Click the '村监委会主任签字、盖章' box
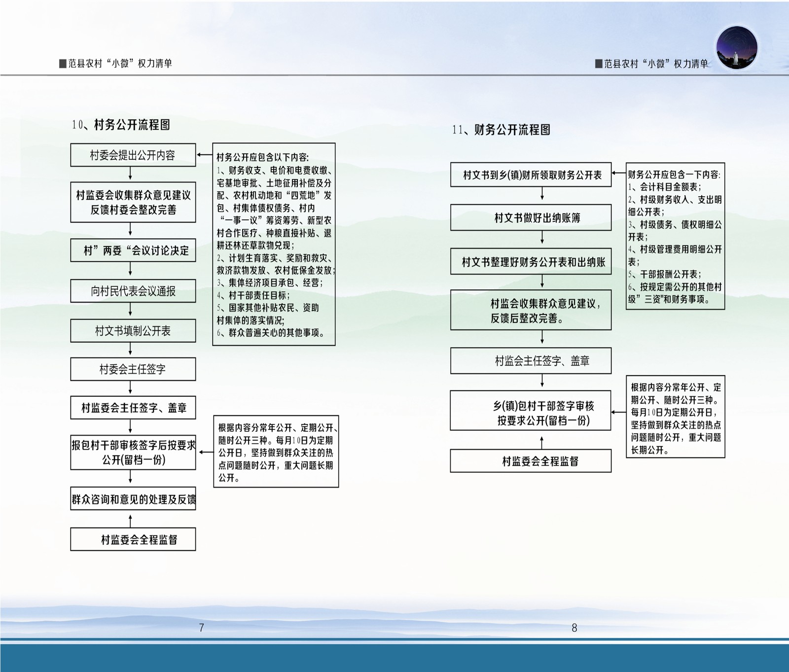This screenshot has height=672, width=789. click(133, 408)
